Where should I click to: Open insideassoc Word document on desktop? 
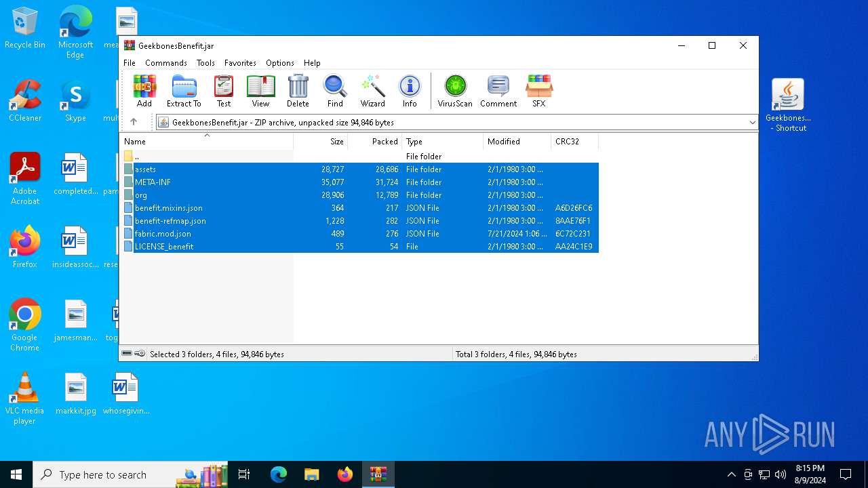(x=75, y=247)
